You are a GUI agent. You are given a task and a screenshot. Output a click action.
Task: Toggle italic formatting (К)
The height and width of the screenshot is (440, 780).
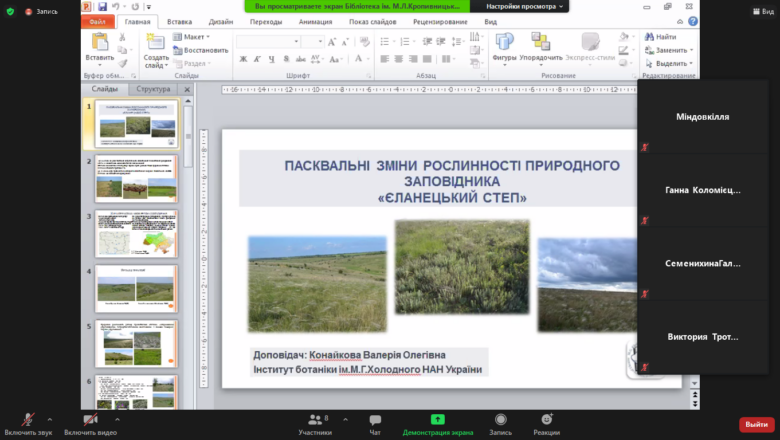pos(257,59)
